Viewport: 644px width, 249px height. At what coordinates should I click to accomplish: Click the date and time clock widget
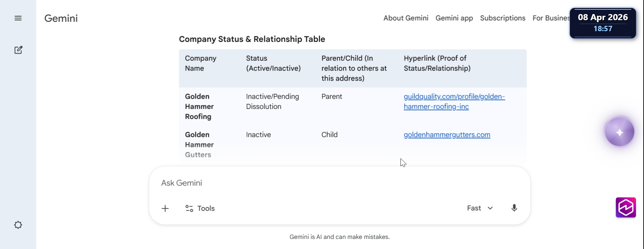click(603, 23)
